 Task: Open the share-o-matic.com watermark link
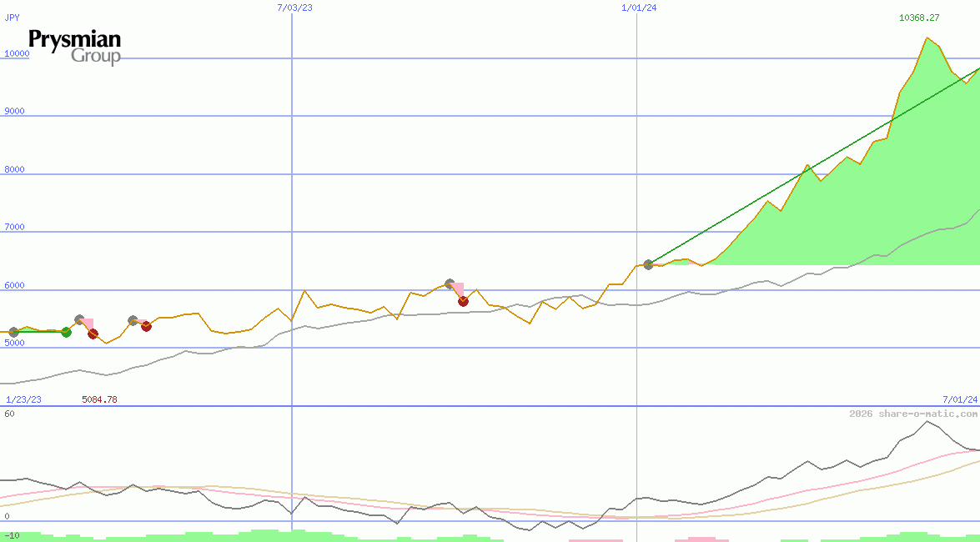[x=912, y=414]
